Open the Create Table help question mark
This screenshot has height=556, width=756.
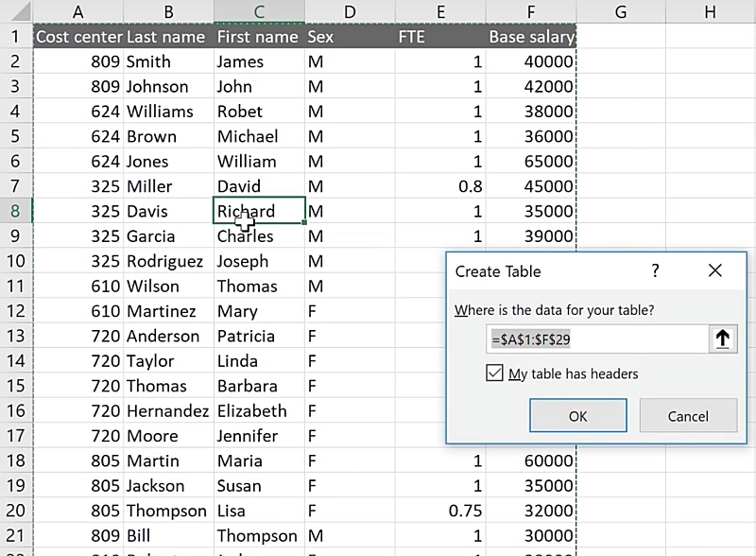coord(655,271)
